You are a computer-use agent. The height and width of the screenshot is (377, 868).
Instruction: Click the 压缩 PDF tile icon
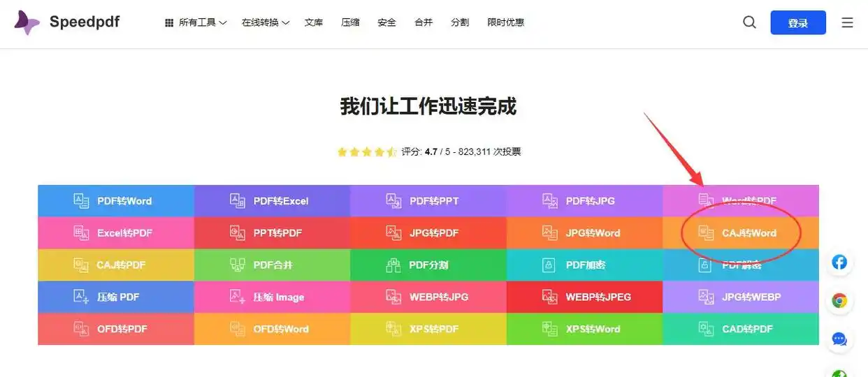pyautogui.click(x=81, y=297)
